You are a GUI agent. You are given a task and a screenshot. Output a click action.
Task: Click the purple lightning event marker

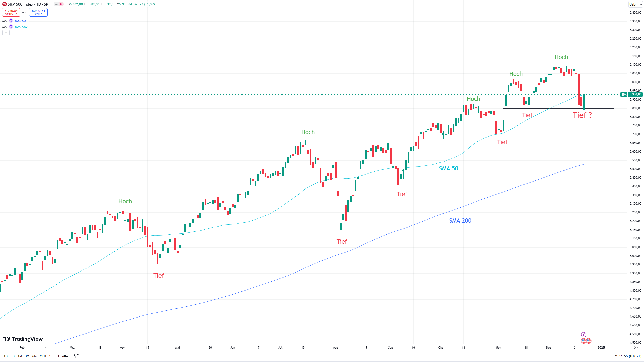coord(584,335)
